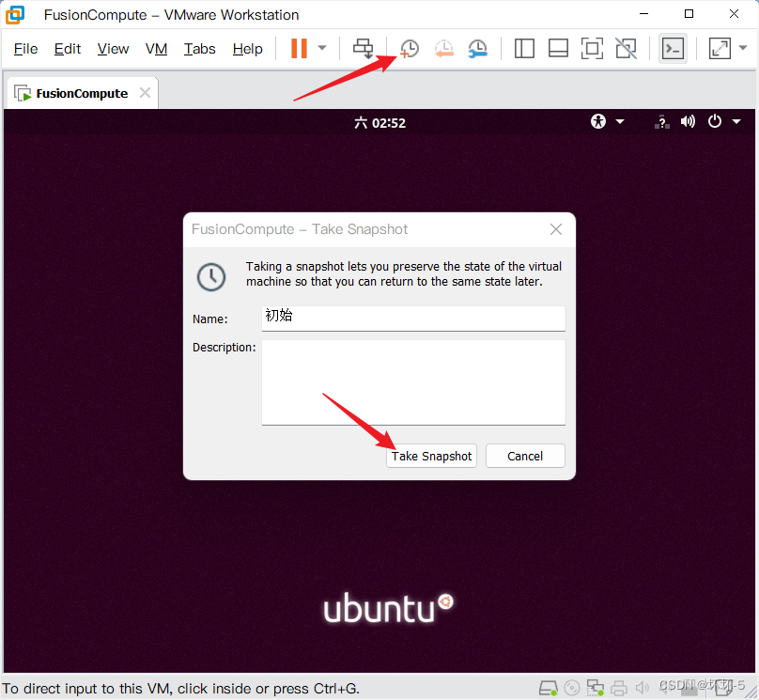Click the Send Ctrl+Alt+Del toolbar icon

click(363, 49)
